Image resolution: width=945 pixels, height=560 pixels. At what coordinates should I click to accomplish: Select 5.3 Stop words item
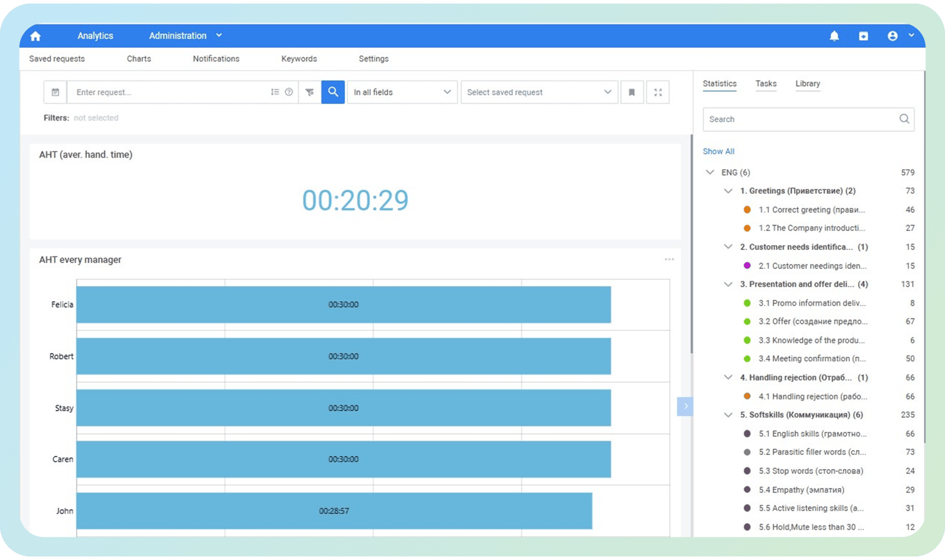[x=811, y=471]
